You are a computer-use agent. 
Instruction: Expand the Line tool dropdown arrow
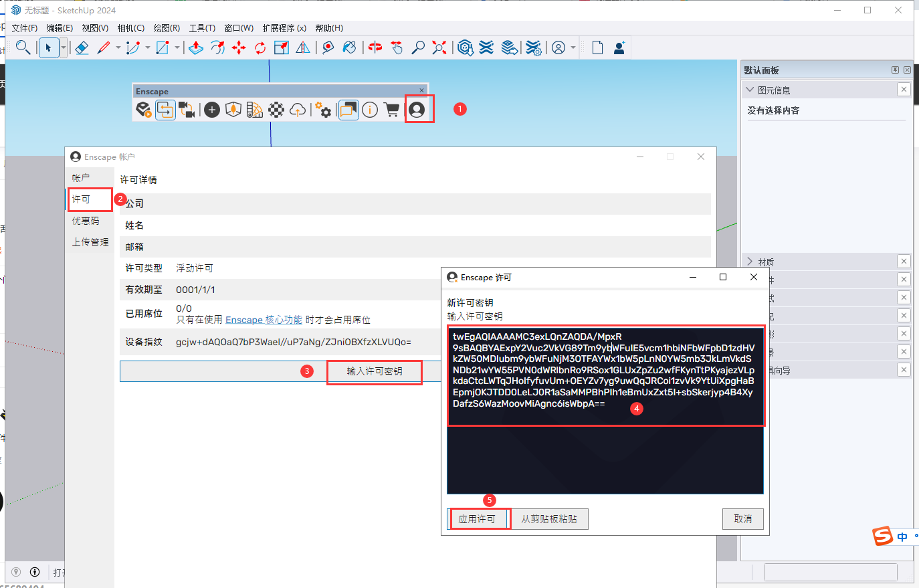pos(118,47)
